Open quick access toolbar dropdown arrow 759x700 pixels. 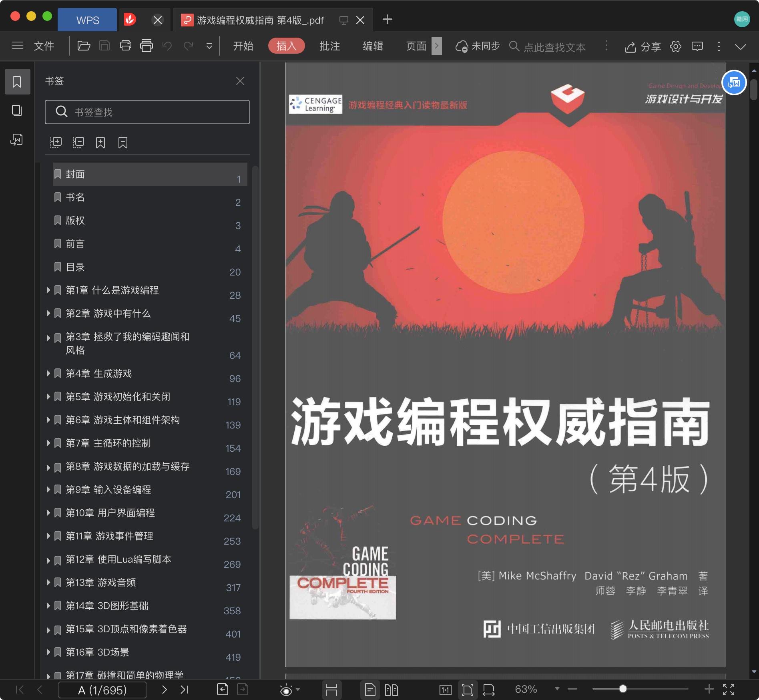tap(209, 46)
